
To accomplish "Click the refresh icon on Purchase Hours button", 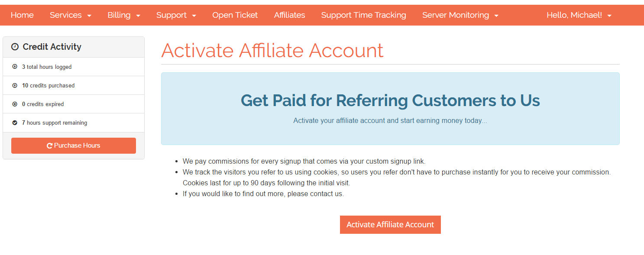I will tap(50, 146).
